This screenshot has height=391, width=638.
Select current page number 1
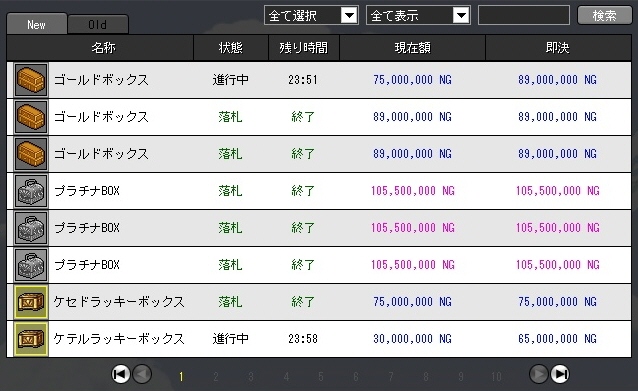coord(181,377)
